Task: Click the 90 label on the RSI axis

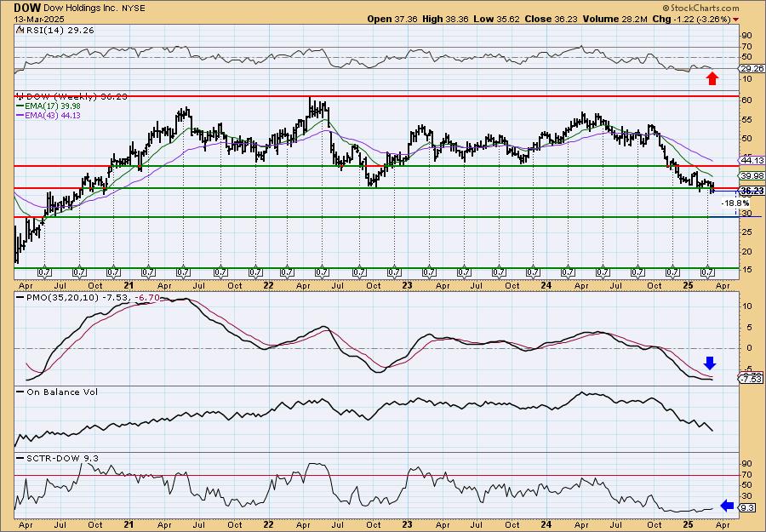Action: pos(746,36)
